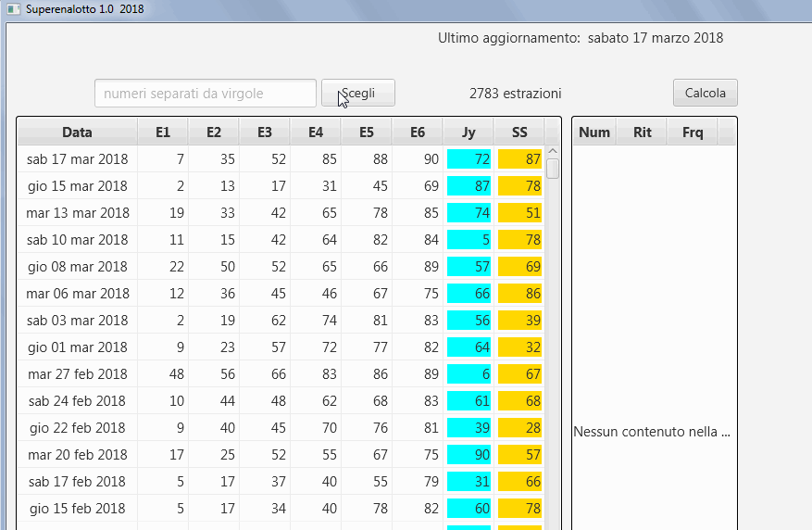Click cyan Jy cell 31 of 17 feb

point(468,482)
